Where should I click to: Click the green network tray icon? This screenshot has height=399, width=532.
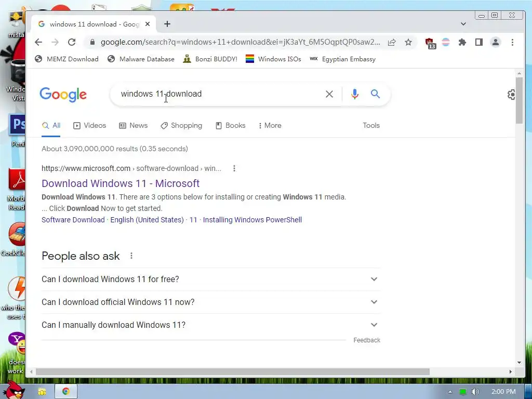[x=463, y=392]
